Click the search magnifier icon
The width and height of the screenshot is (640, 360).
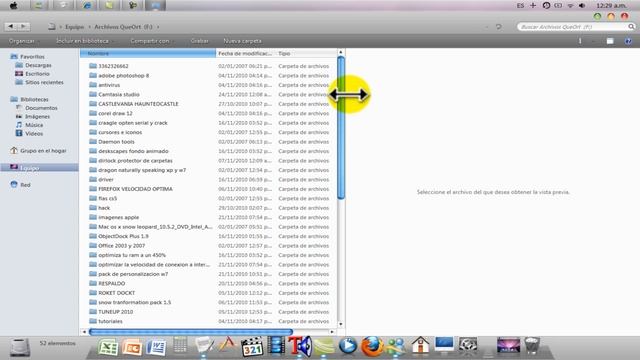coord(631,27)
